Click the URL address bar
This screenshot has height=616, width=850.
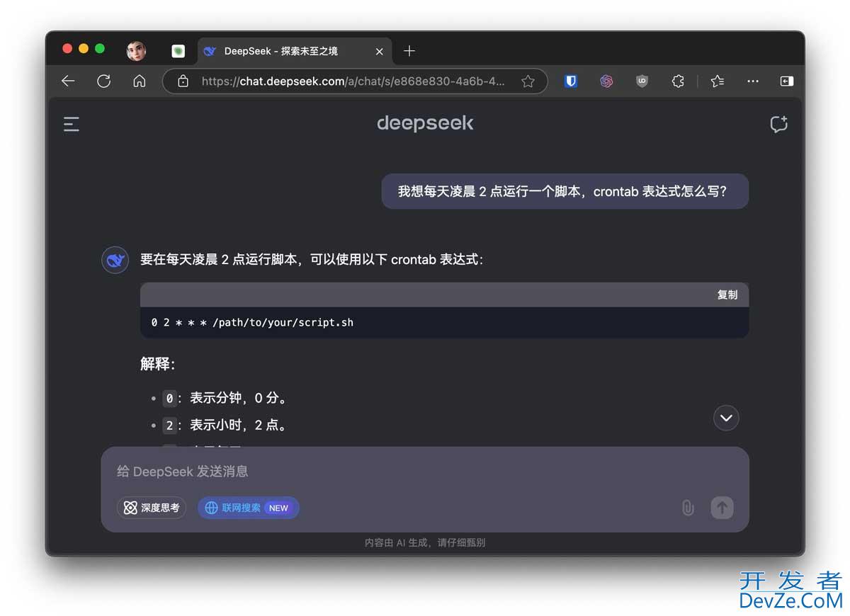pos(354,81)
